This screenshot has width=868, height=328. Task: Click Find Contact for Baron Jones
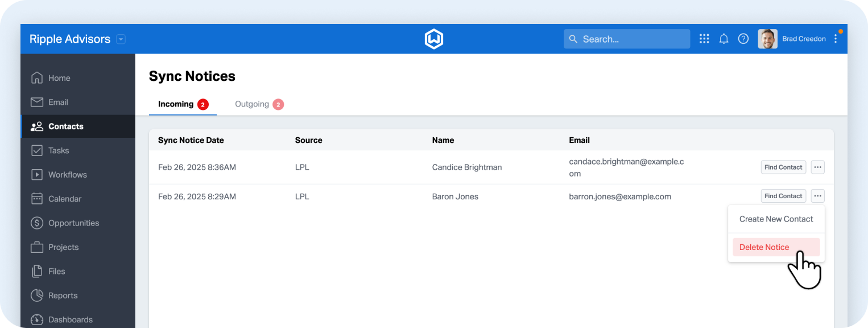783,196
